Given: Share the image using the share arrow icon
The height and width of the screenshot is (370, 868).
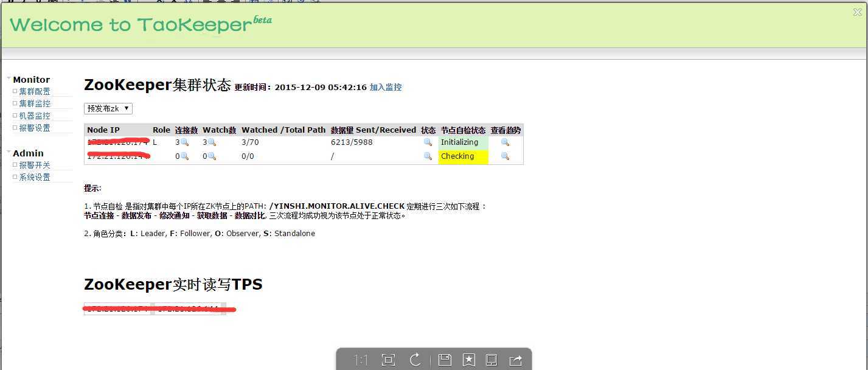Looking at the screenshot, I should click(515, 360).
